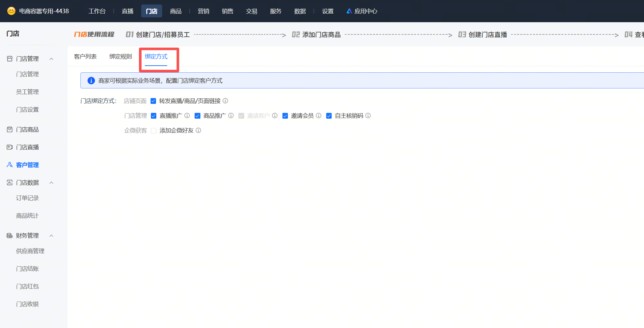This screenshot has width=644, height=328.
Task: Open 客户管理 in sidebar
Action: (27, 165)
